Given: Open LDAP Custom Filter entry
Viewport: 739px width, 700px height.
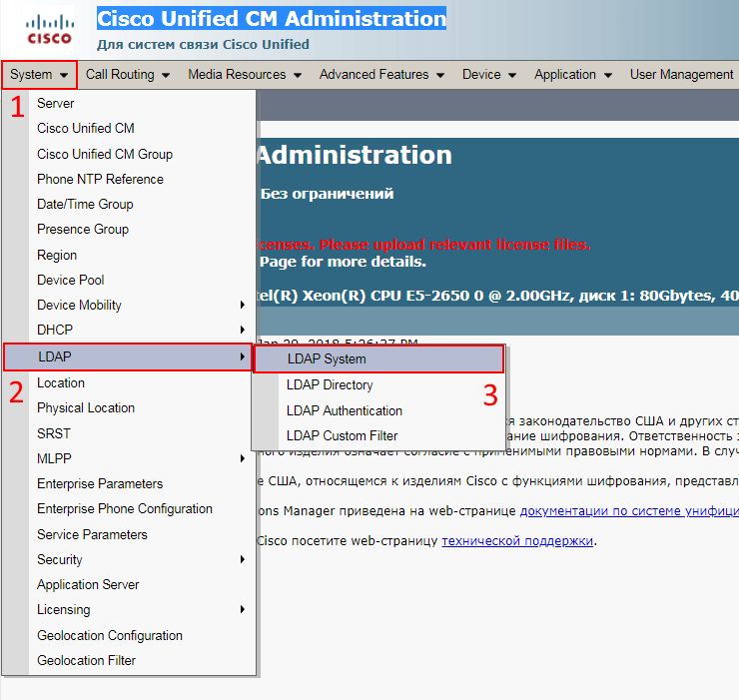Looking at the screenshot, I should [x=342, y=436].
